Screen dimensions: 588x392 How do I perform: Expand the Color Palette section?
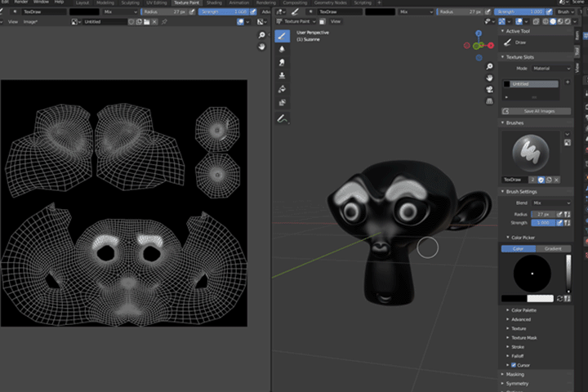[523, 310]
